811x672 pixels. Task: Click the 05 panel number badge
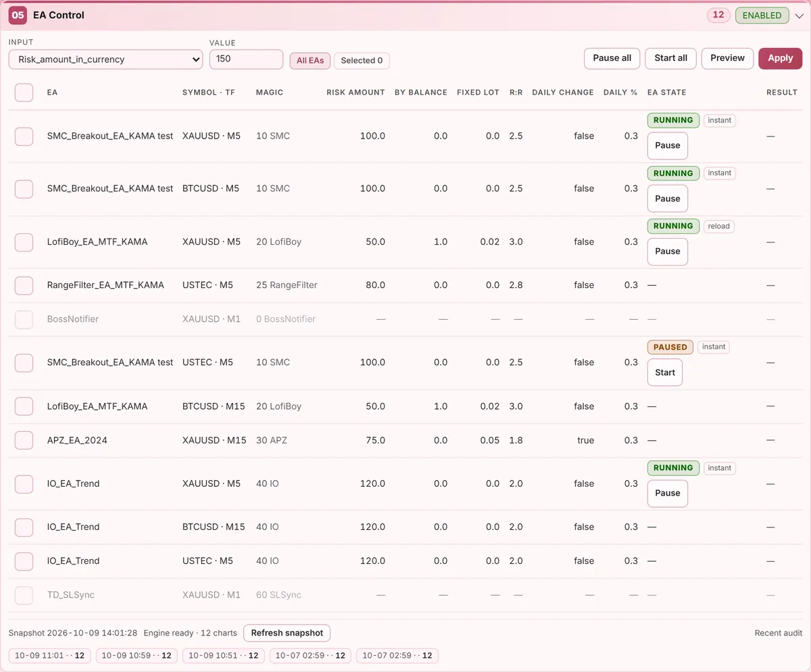(18, 15)
